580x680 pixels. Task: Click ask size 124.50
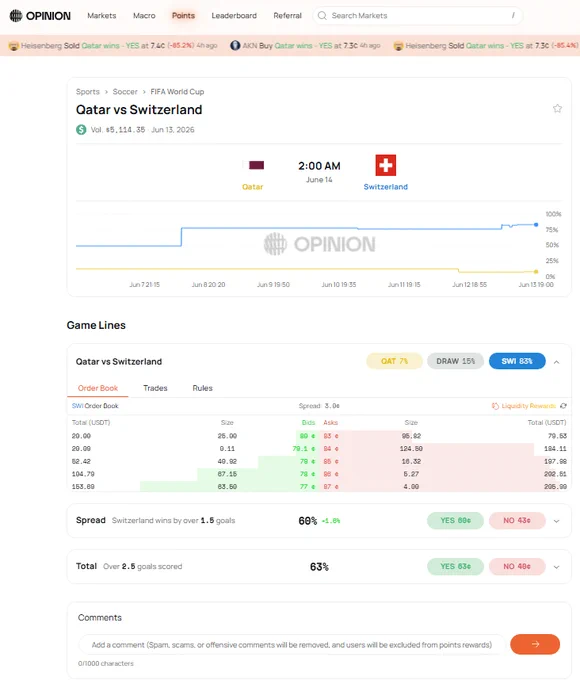point(411,449)
